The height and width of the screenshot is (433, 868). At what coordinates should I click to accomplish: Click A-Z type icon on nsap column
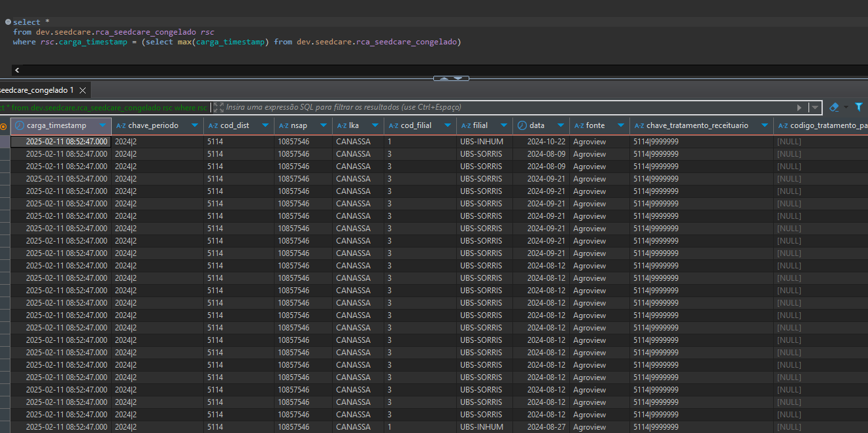(284, 125)
